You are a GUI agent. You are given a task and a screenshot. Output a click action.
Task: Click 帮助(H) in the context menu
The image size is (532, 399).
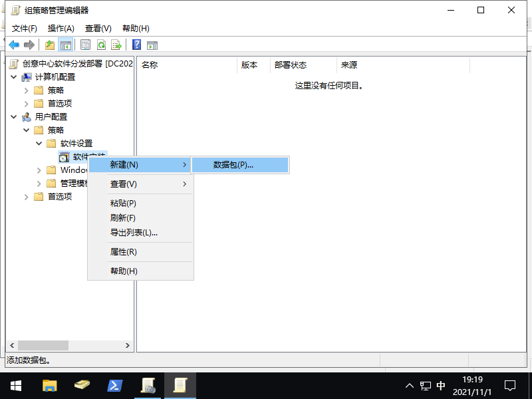140,271
